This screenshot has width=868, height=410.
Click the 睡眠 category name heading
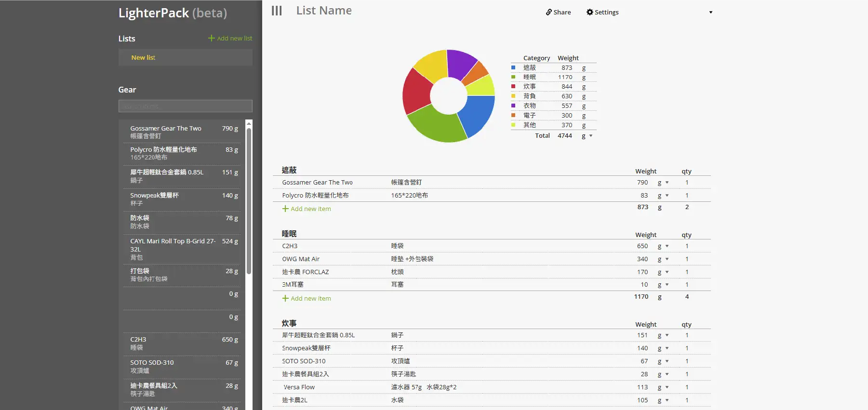click(x=289, y=234)
